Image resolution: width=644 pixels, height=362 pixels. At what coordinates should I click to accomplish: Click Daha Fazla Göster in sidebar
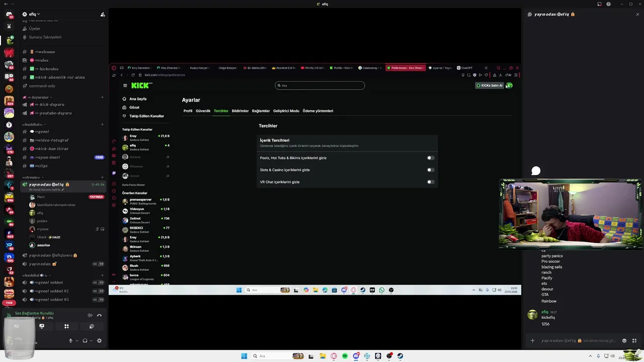(133, 185)
